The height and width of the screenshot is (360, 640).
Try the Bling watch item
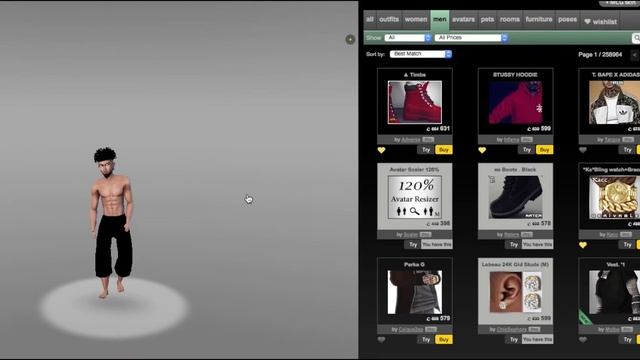[627, 244]
